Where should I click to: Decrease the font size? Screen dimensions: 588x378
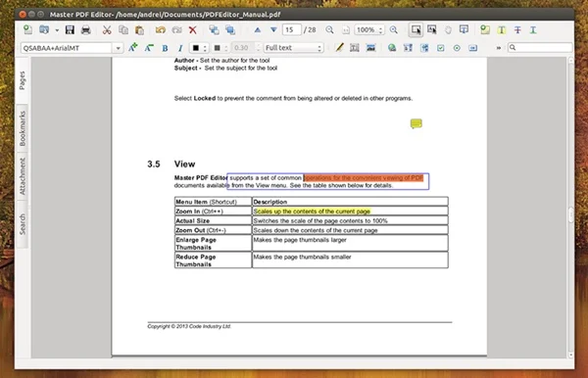[149, 48]
